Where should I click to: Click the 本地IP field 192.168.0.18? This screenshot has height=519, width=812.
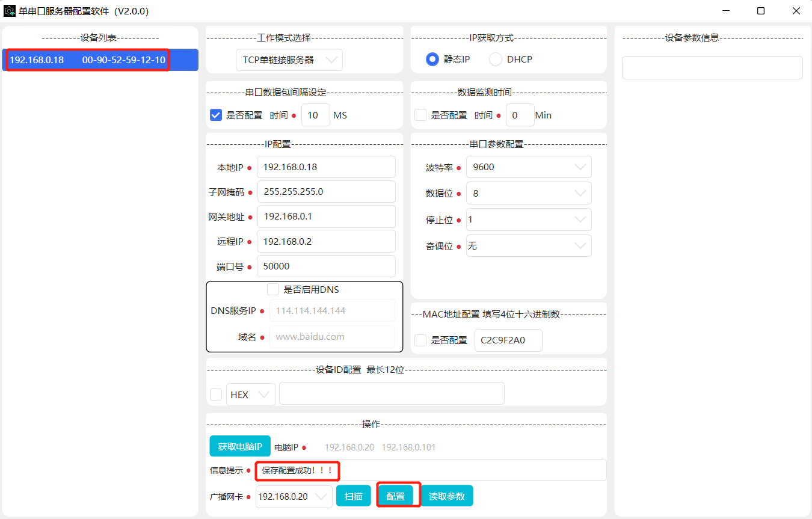coord(326,167)
